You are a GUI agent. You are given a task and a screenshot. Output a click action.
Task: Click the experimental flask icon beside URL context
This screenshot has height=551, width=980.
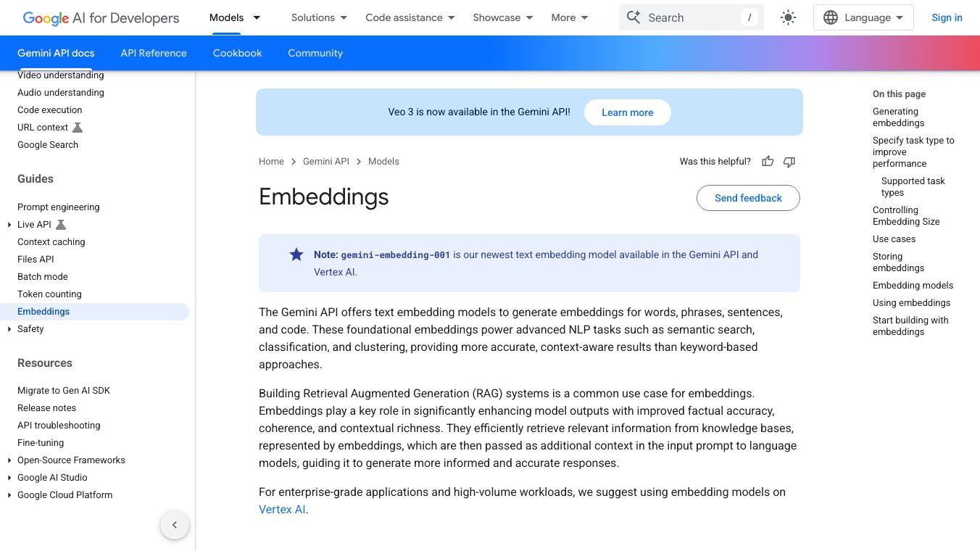pos(78,128)
